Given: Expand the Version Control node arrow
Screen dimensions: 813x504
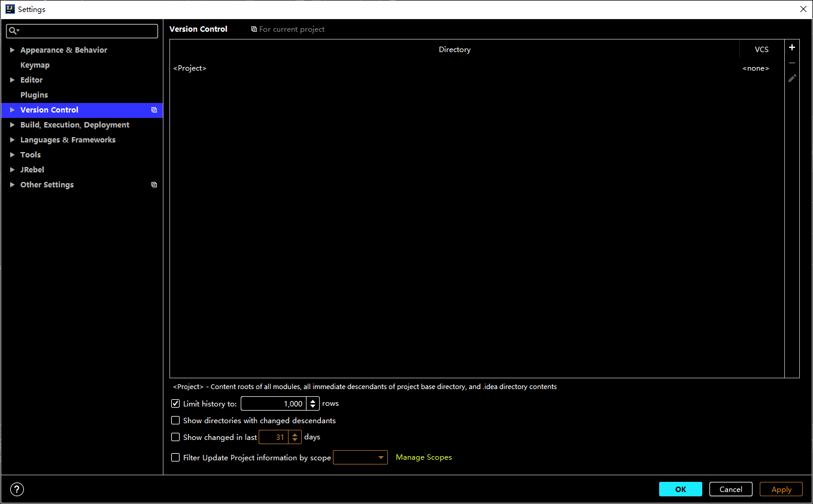Looking at the screenshot, I should pyautogui.click(x=12, y=110).
